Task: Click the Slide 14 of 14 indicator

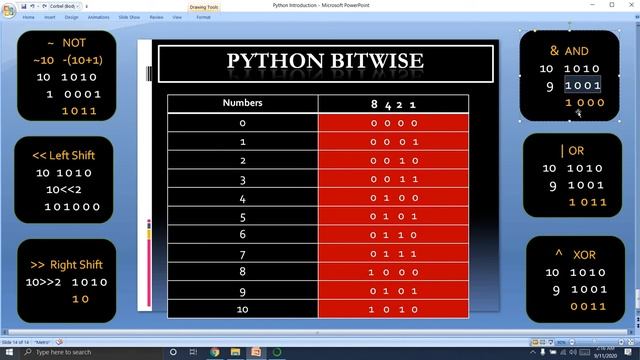Action: [x=16, y=342]
